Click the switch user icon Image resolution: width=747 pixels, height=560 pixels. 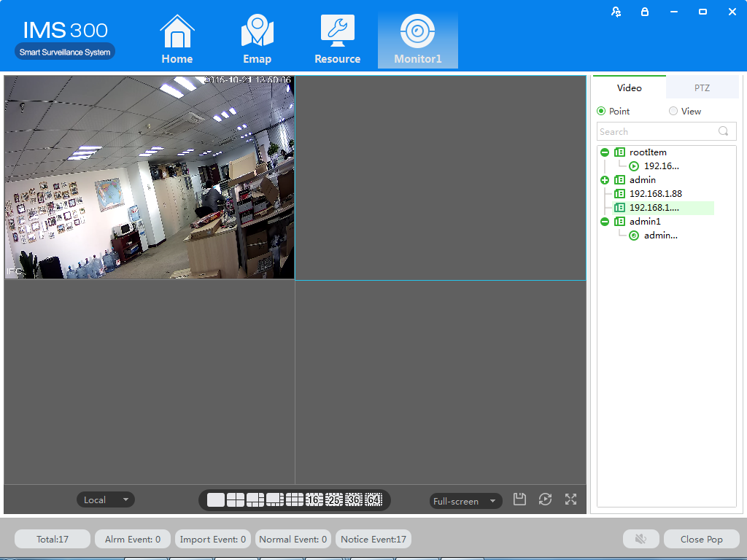click(x=616, y=12)
